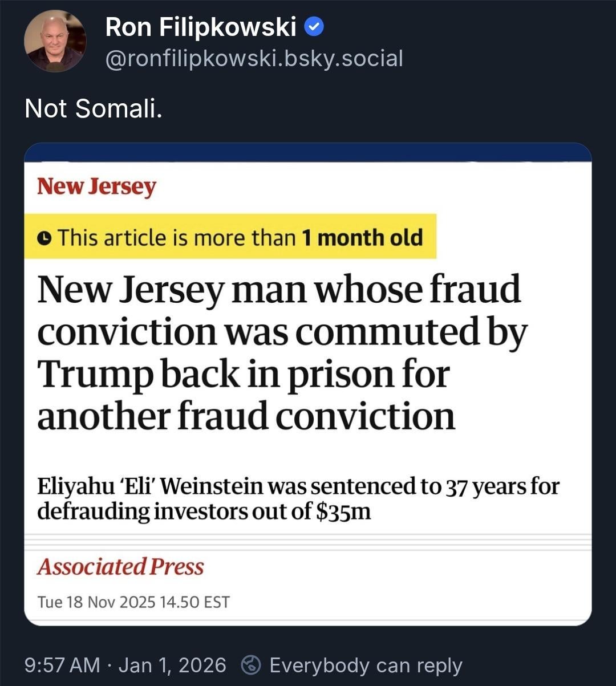Open the "New Jersey" section label
The image size is (616, 686).
click(x=96, y=186)
